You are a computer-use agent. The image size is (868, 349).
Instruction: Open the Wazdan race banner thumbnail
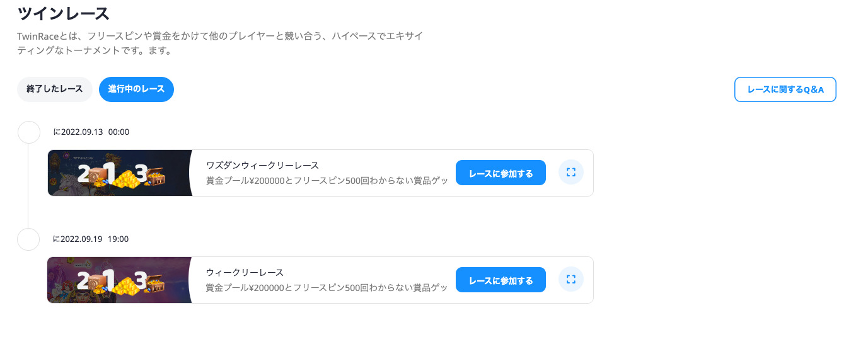click(120, 173)
